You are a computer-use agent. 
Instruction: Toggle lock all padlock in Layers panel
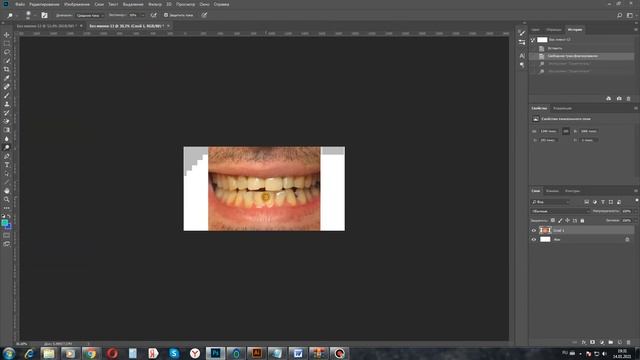[x=582, y=220]
